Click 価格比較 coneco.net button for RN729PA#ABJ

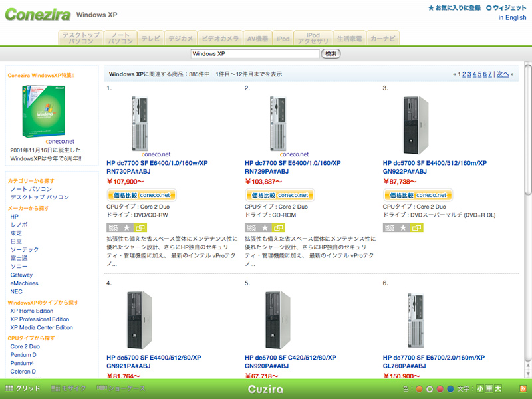click(280, 195)
